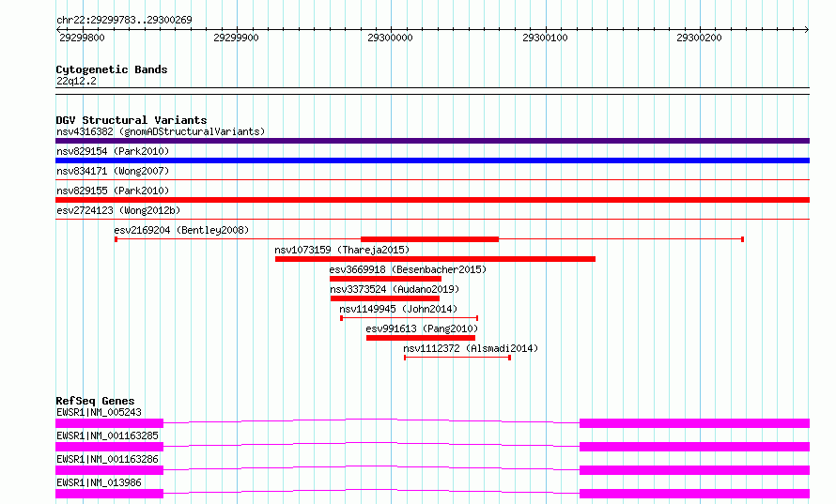
Task: Open the esv3669918 (Besenbacher2015) label
Action: tap(408, 269)
